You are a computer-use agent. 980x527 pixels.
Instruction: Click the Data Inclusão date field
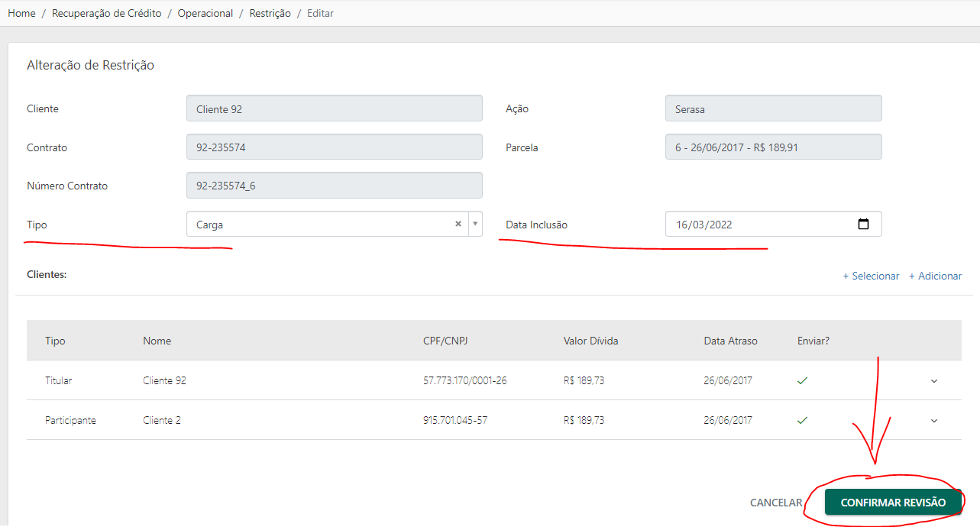tap(774, 225)
